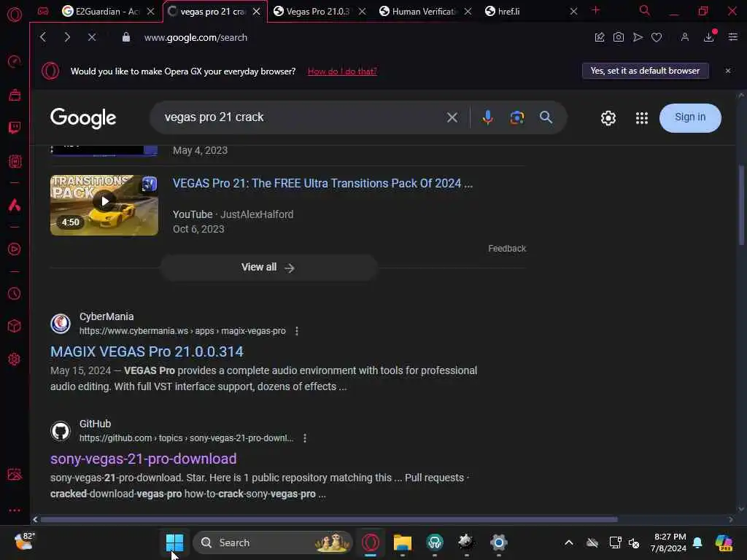Image resolution: width=747 pixels, height=560 pixels.
Task: Open the Twitch sidebar icon
Action: click(15, 127)
